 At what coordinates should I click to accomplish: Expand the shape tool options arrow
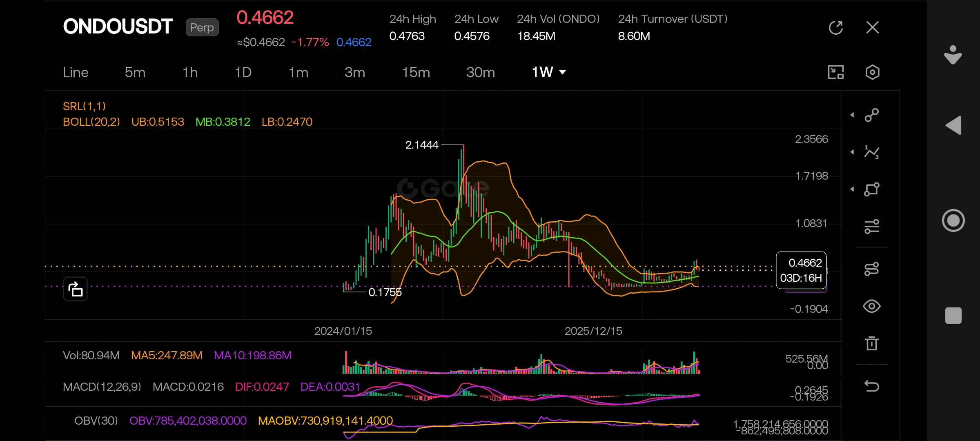[852, 189]
